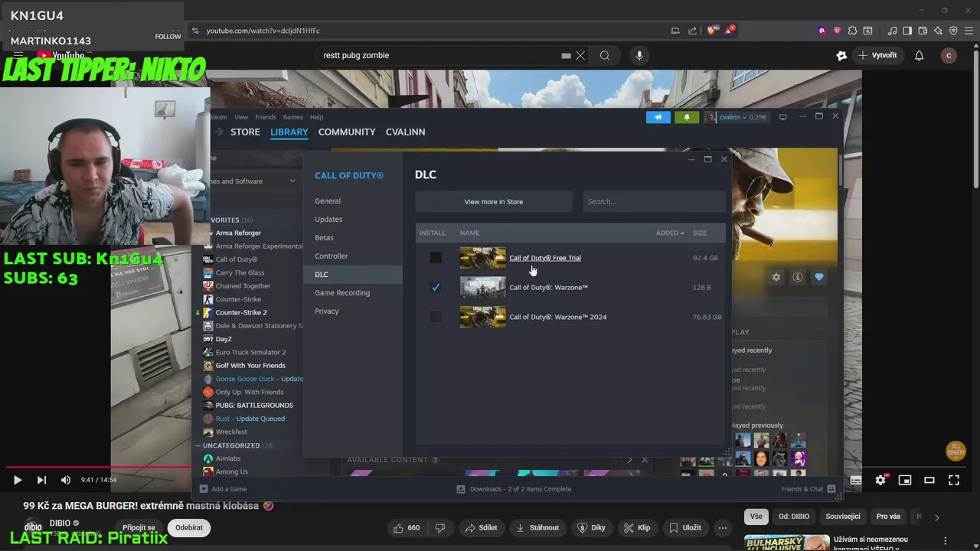Open browser extensions puzzle icon

pyautogui.click(x=851, y=31)
